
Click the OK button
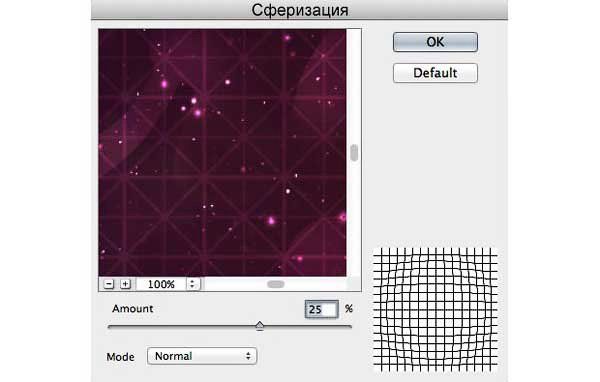435,42
